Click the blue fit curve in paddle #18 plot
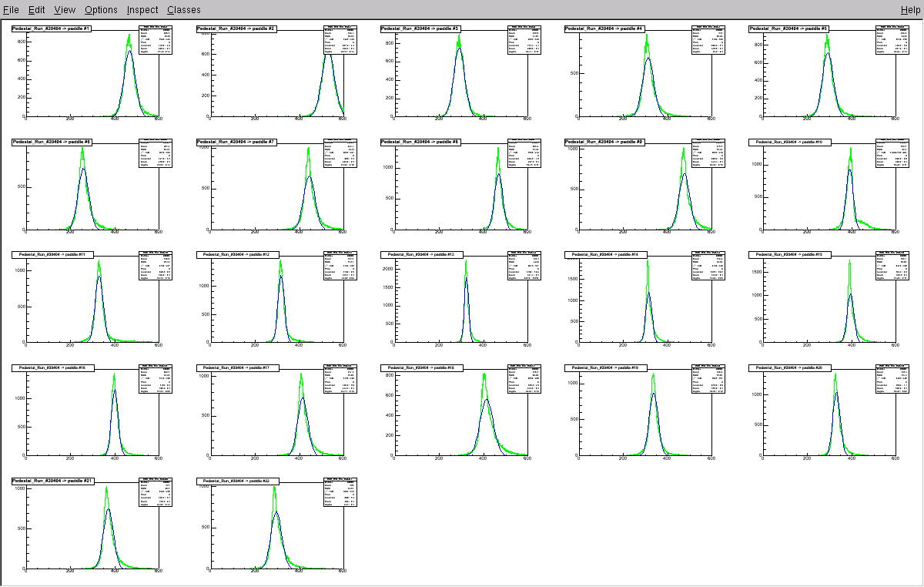924x587 pixels. pyautogui.click(x=487, y=400)
